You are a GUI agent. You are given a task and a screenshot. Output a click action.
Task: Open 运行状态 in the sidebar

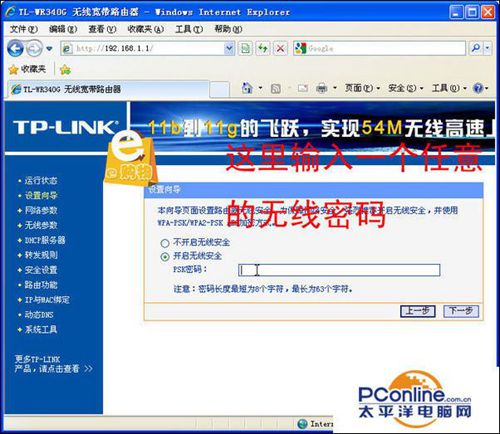click(40, 181)
